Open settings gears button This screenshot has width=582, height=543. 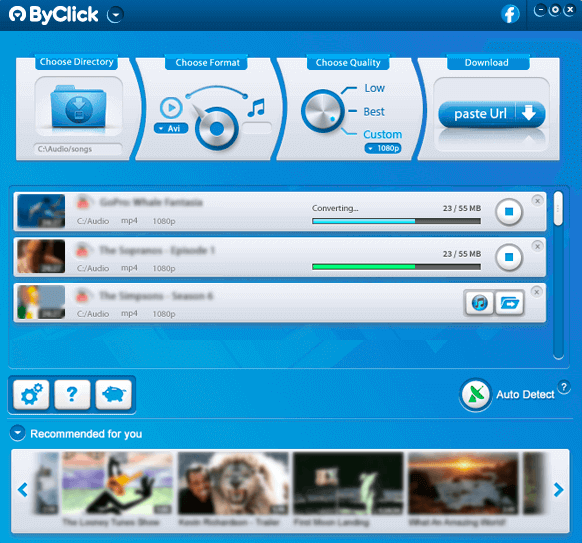click(31, 395)
